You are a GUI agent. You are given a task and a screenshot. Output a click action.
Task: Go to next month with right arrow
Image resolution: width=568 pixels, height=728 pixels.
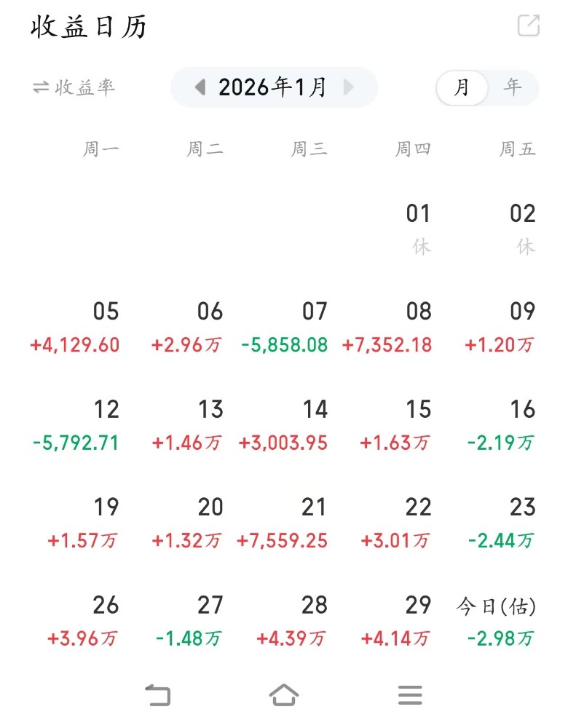click(348, 87)
